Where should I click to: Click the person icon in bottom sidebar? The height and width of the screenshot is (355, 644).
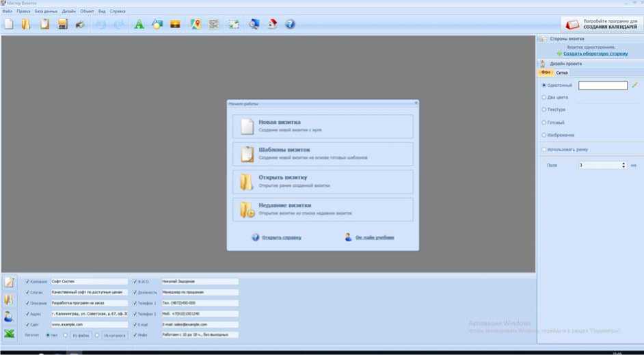(9, 317)
